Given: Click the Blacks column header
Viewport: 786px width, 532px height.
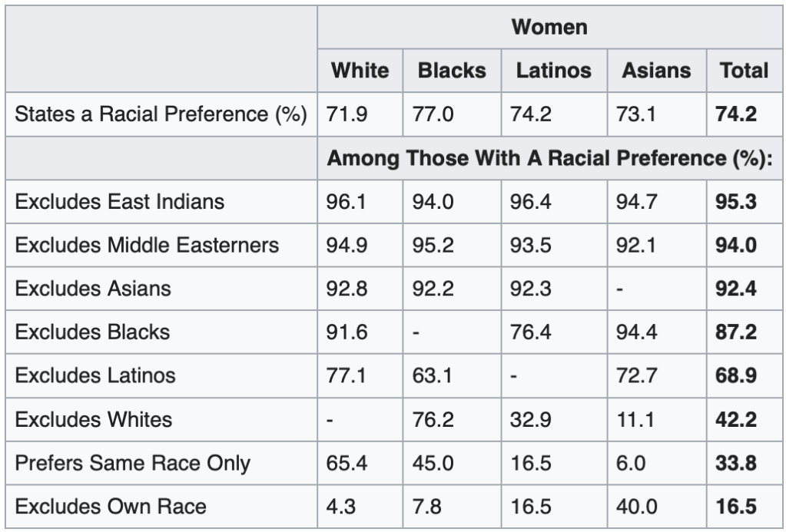Looking at the screenshot, I should 452,71.
